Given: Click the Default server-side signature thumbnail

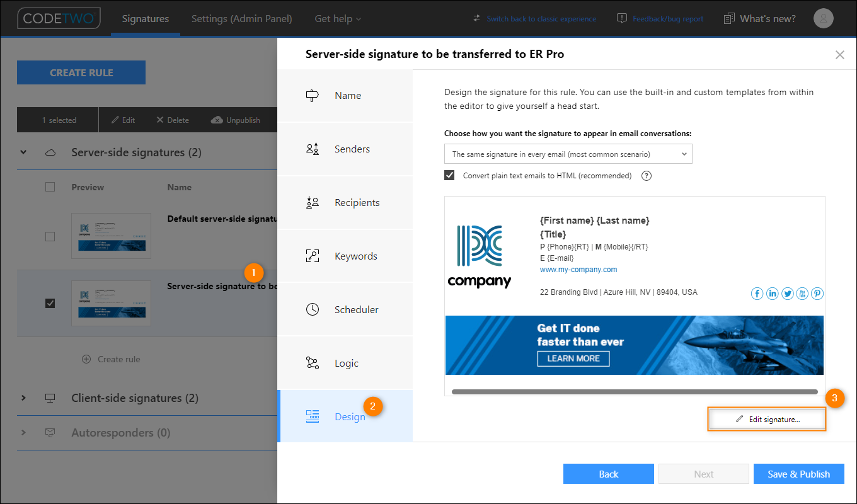Looking at the screenshot, I should pyautogui.click(x=112, y=236).
